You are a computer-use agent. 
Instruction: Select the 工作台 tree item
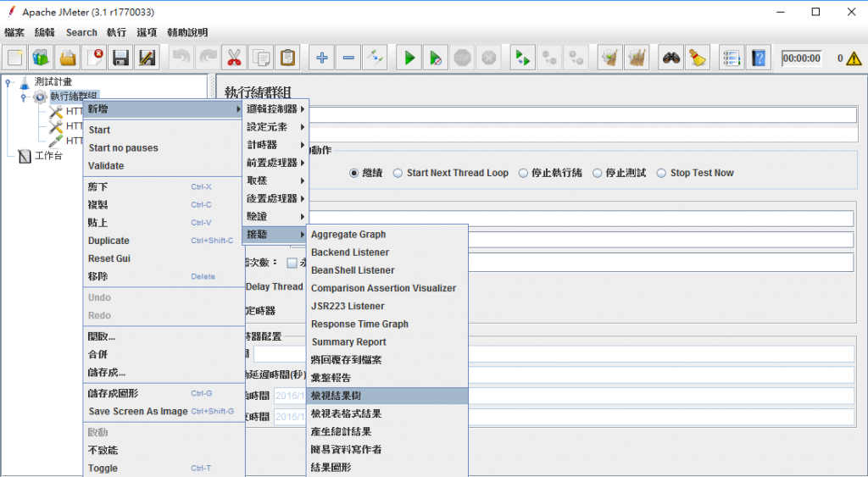click(x=48, y=156)
